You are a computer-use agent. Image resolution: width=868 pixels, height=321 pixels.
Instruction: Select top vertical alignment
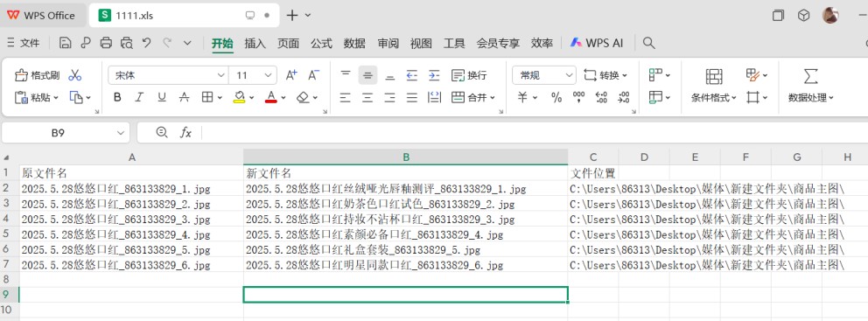click(346, 74)
